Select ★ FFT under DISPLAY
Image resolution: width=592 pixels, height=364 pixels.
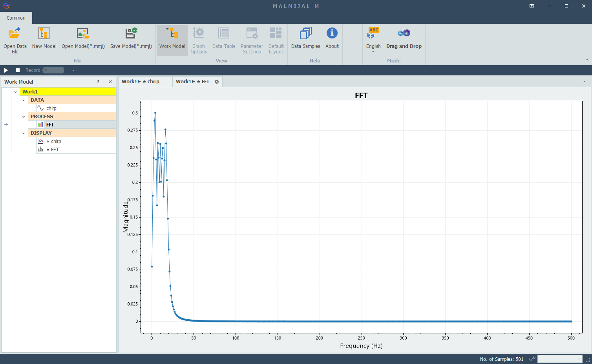tap(76, 150)
